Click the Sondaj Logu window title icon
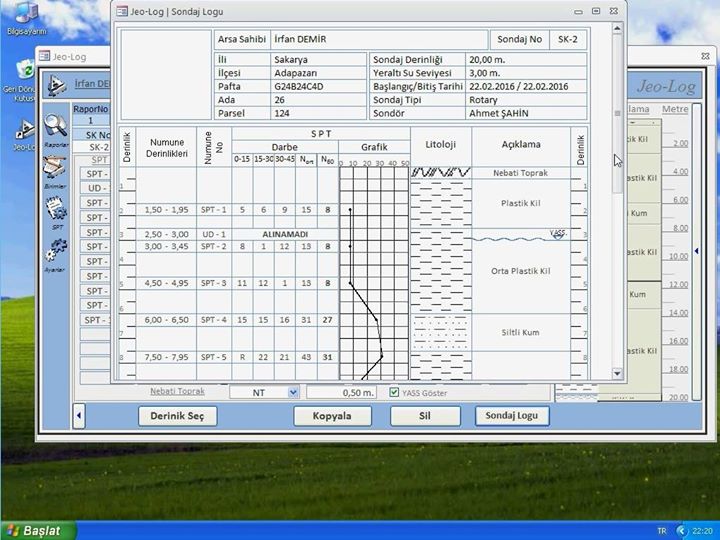 coord(122,11)
